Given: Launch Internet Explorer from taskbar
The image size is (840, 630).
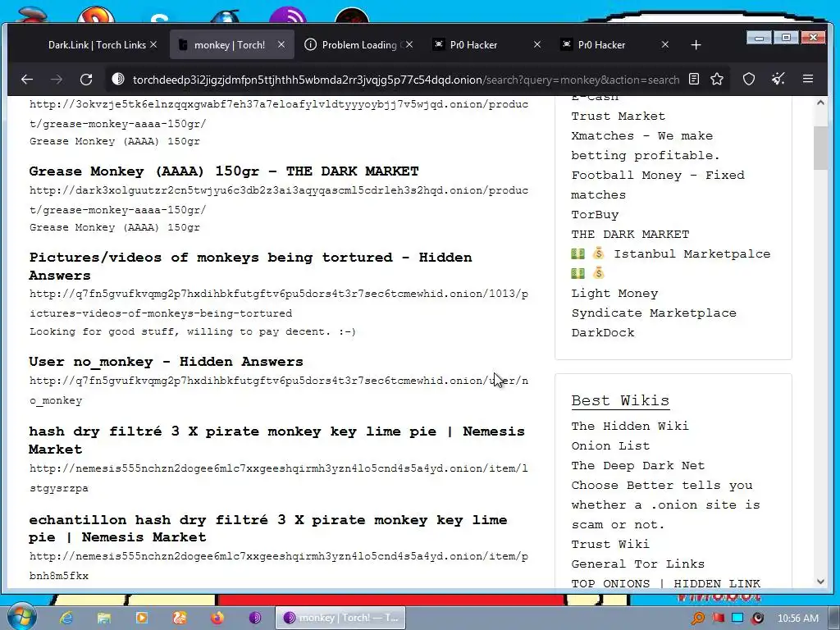Looking at the screenshot, I should (x=66, y=618).
